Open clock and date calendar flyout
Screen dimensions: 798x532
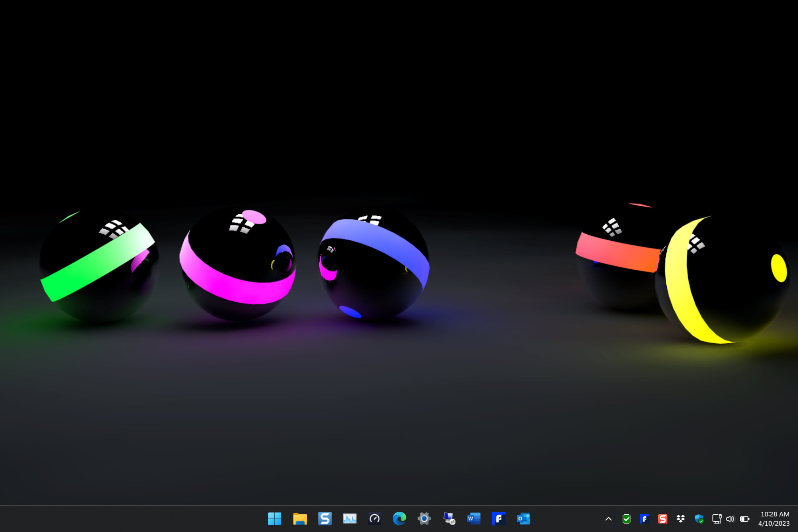[x=775, y=519]
